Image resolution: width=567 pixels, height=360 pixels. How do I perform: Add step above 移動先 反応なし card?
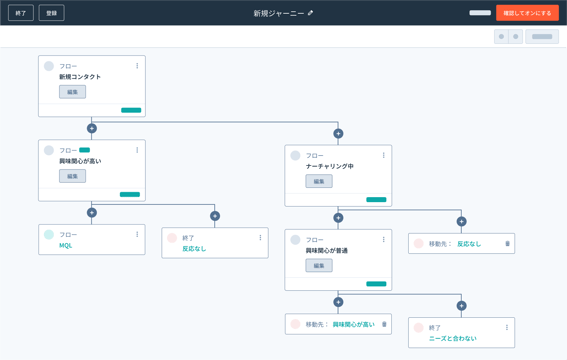pyautogui.click(x=461, y=221)
